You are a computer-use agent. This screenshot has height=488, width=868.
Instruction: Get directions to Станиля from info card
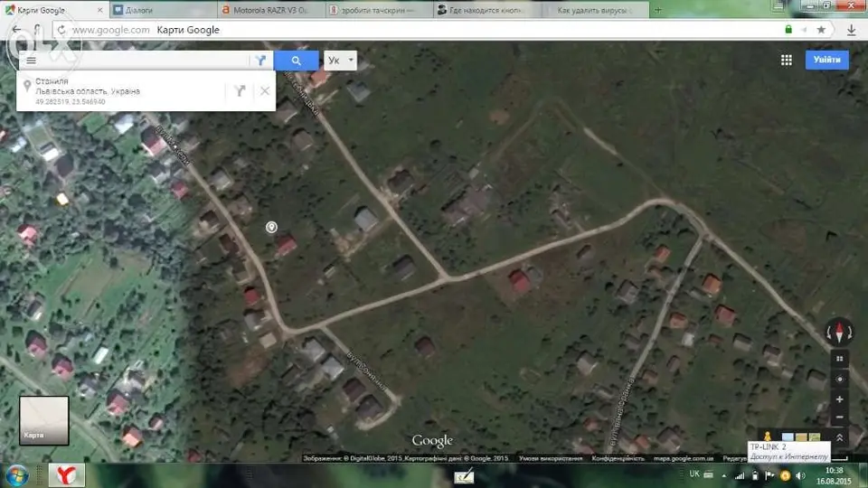click(240, 90)
